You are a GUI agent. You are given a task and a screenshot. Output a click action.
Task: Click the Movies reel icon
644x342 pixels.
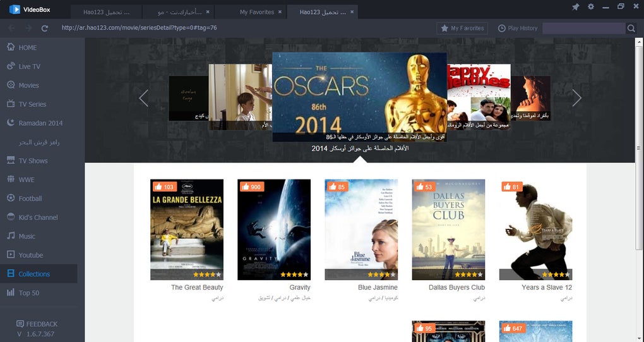[x=11, y=85]
